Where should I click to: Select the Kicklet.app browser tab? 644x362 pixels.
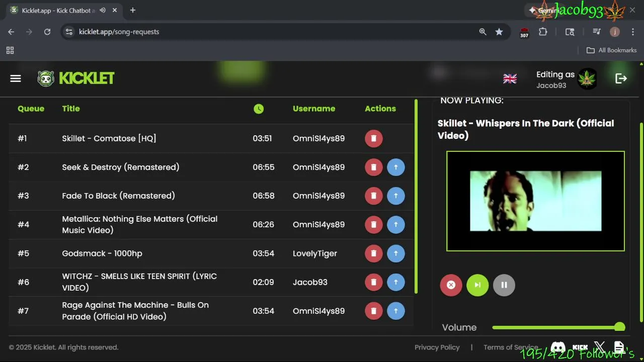[x=63, y=10]
